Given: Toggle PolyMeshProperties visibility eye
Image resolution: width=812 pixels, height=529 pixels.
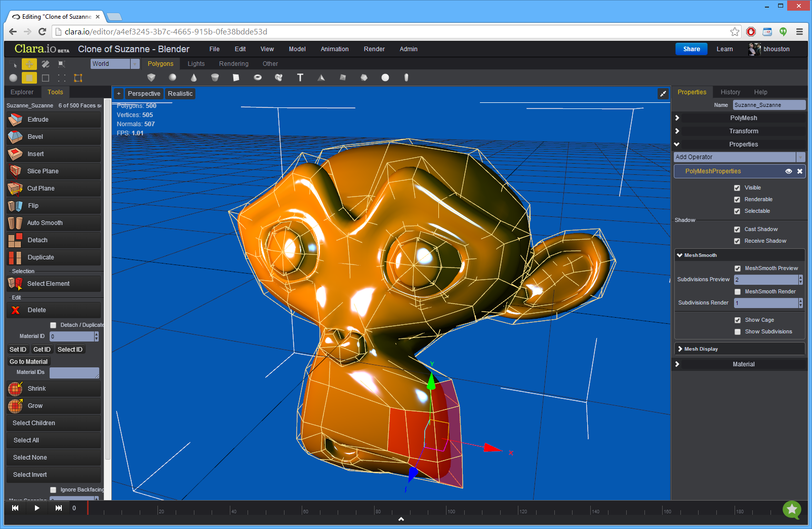Looking at the screenshot, I should point(789,171).
